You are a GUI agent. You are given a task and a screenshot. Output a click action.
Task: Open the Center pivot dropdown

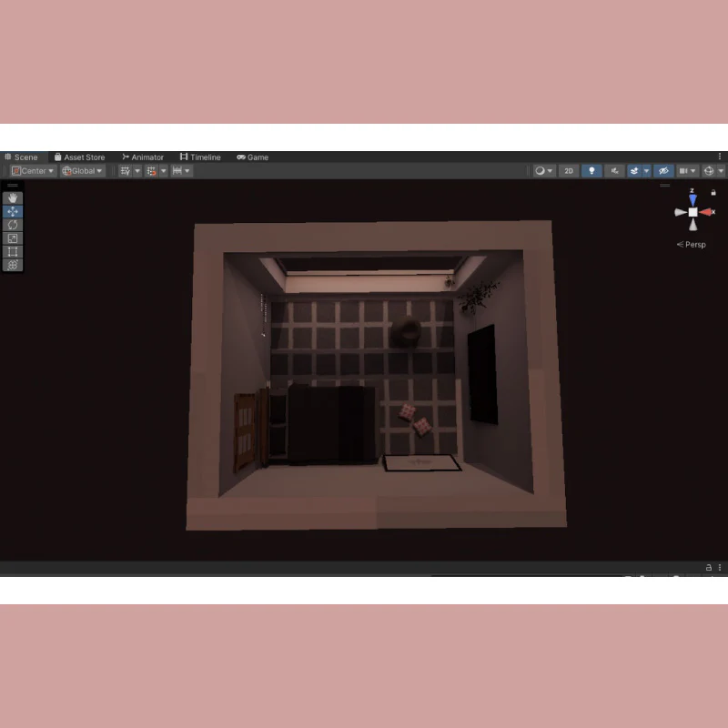33,171
